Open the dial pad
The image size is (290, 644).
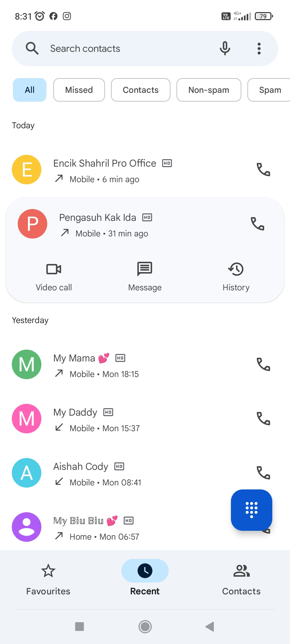click(x=251, y=510)
